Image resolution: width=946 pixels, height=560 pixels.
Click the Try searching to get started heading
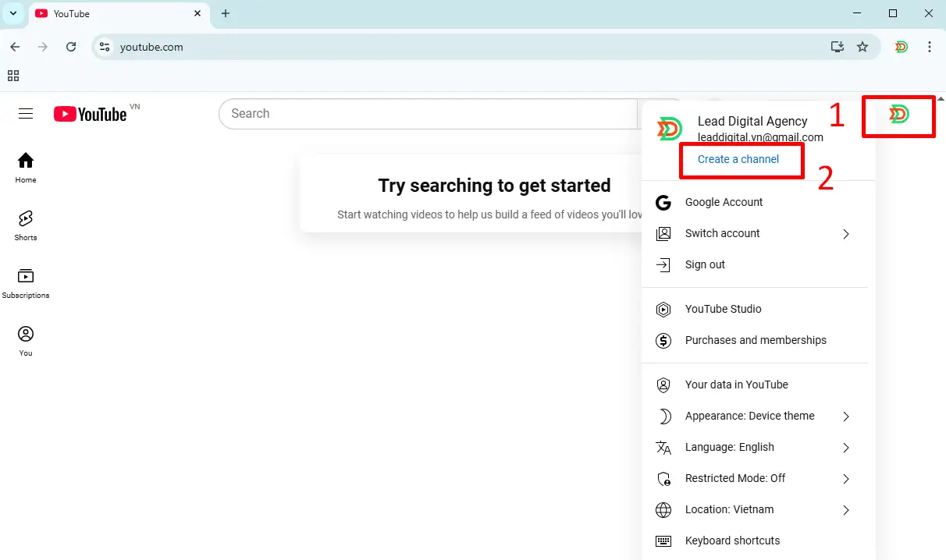(495, 186)
